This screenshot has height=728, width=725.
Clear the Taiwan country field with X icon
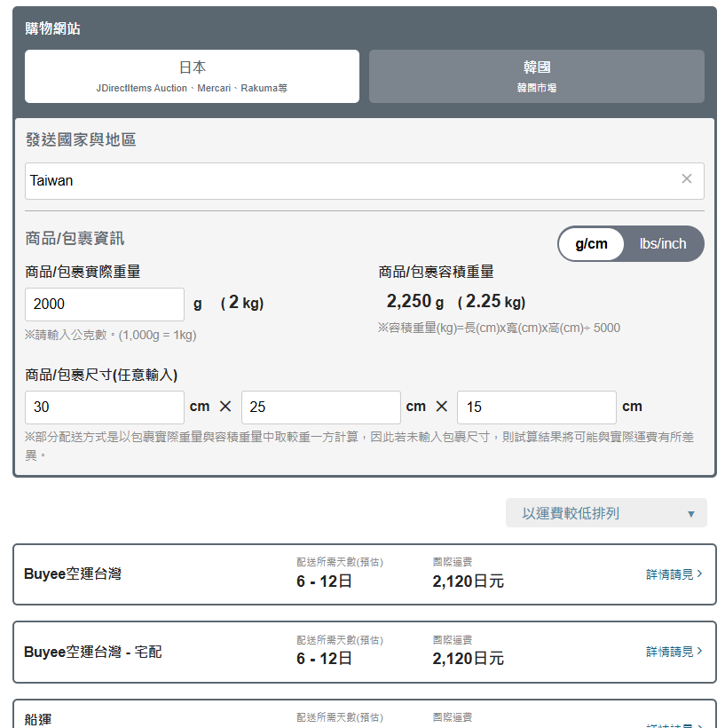coord(686,179)
